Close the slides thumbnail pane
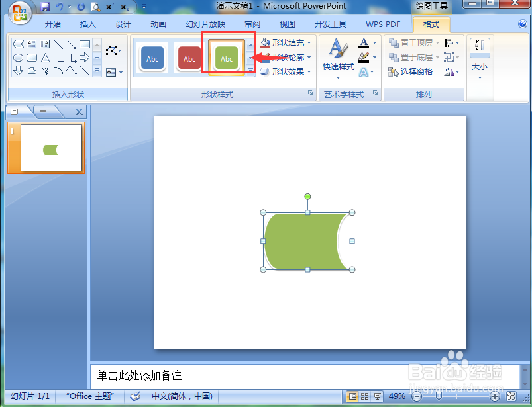532x407 pixels. pyautogui.click(x=79, y=112)
